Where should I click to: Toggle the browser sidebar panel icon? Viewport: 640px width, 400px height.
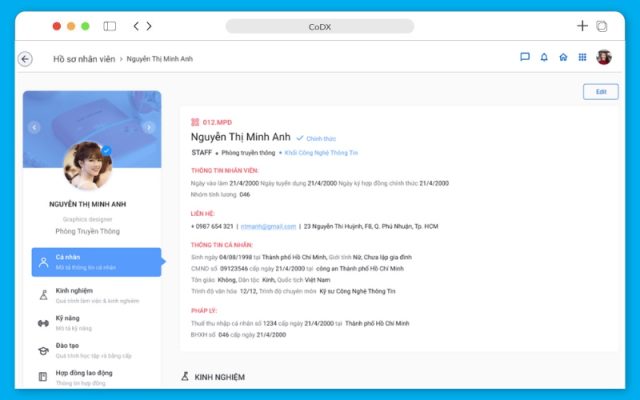[x=109, y=26]
